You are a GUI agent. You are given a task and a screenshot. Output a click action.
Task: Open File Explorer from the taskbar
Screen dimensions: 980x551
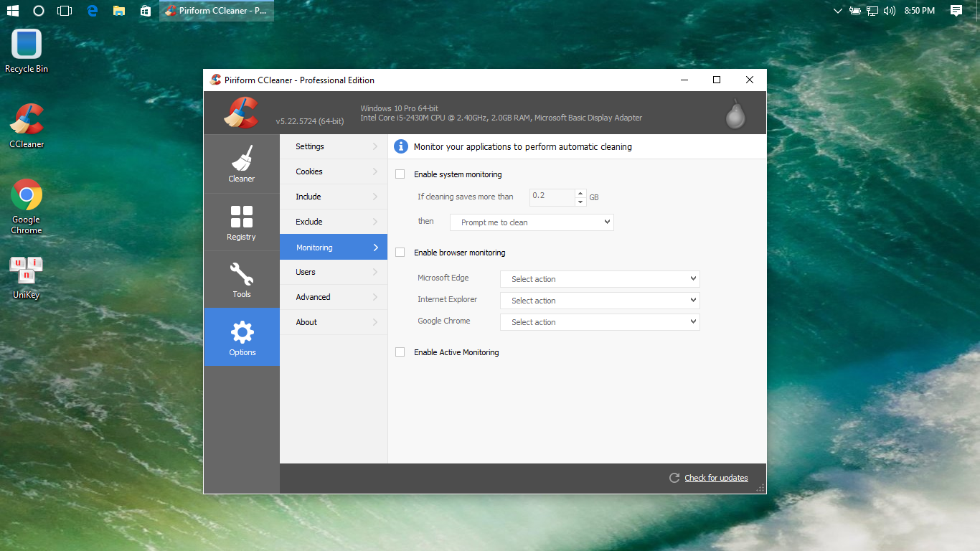click(119, 11)
